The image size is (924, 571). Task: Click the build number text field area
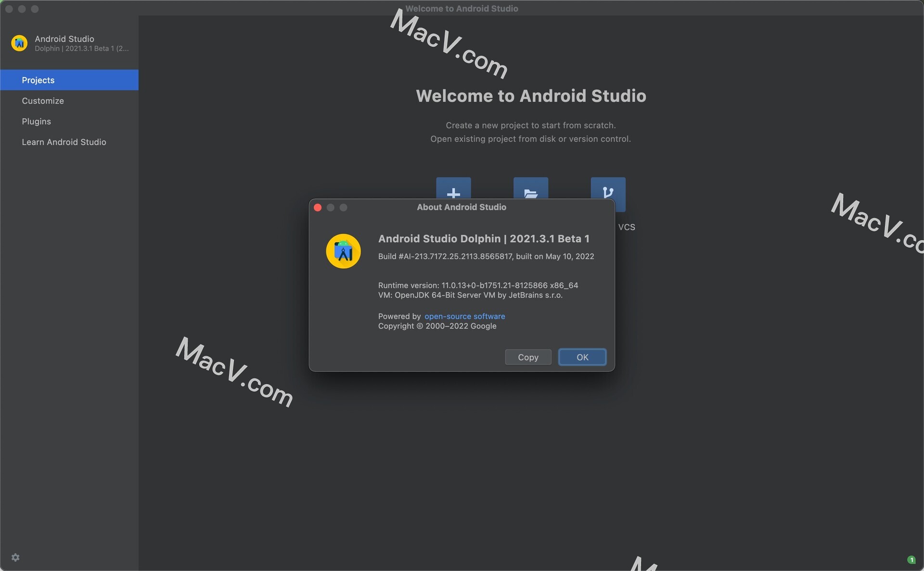[x=485, y=256]
